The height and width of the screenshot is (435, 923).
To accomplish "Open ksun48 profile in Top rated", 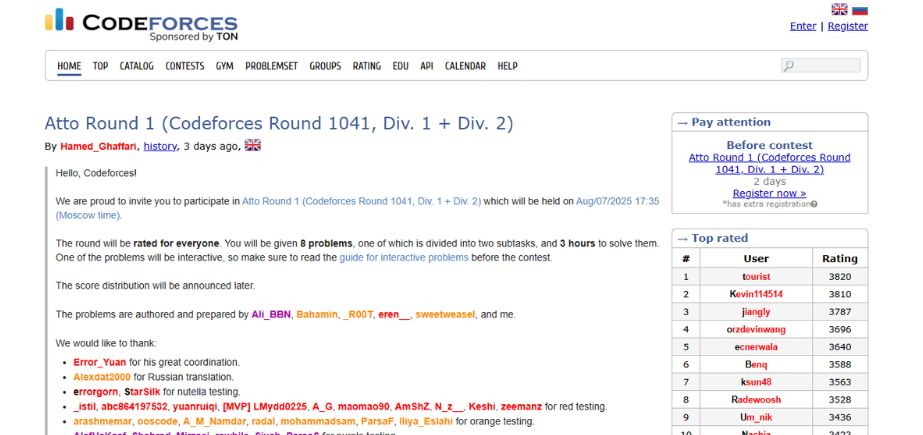I will pos(756,382).
